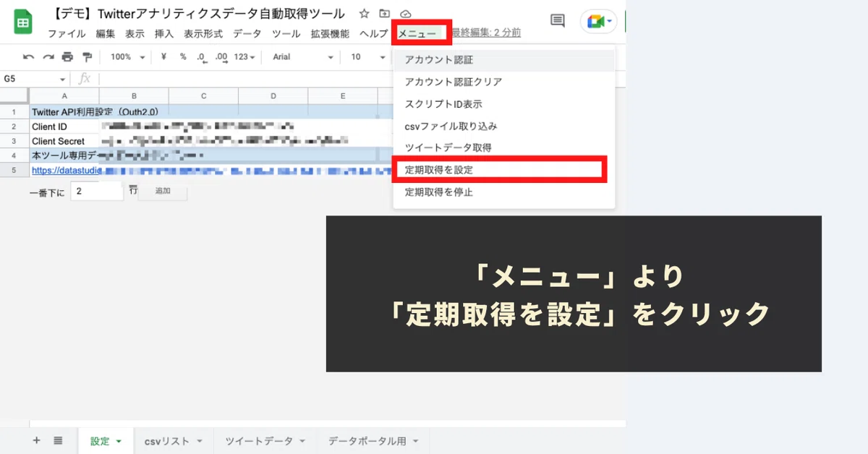The width and height of the screenshot is (868, 454).
Task: Open the 設定 tab dropdown arrow
Action: [119, 441]
